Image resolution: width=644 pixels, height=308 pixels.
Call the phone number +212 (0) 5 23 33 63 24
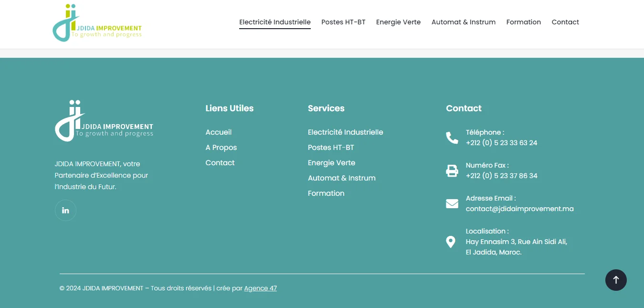(501, 143)
